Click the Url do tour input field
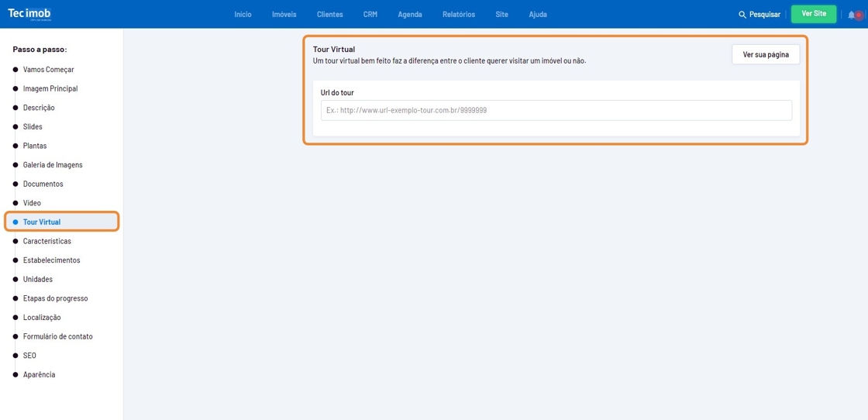This screenshot has width=868, height=420. tap(556, 110)
